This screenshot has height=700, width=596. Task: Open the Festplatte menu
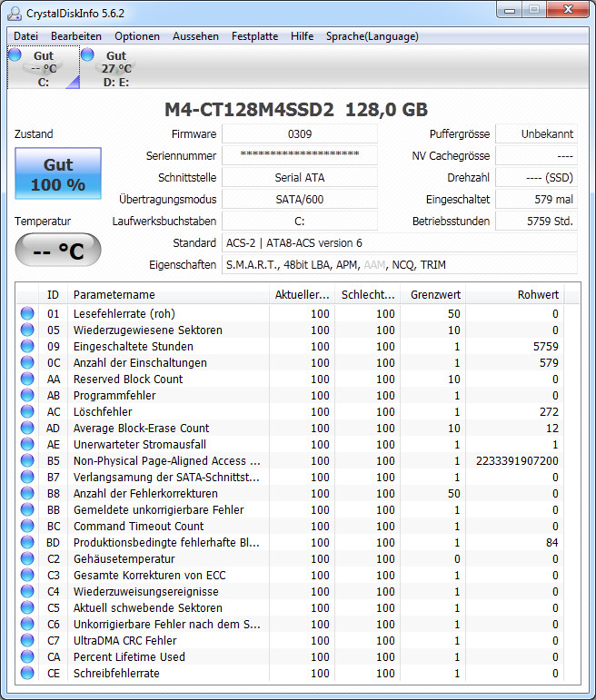[254, 36]
